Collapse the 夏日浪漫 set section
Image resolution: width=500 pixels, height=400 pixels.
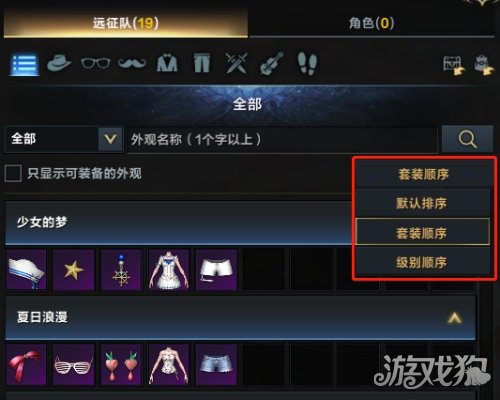(454, 318)
